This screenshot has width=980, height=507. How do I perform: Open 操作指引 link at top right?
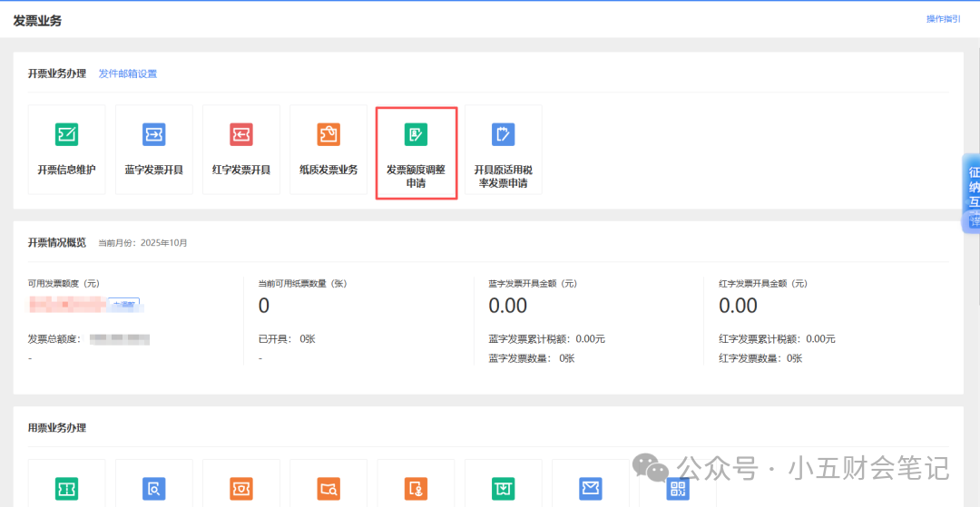pos(944,19)
